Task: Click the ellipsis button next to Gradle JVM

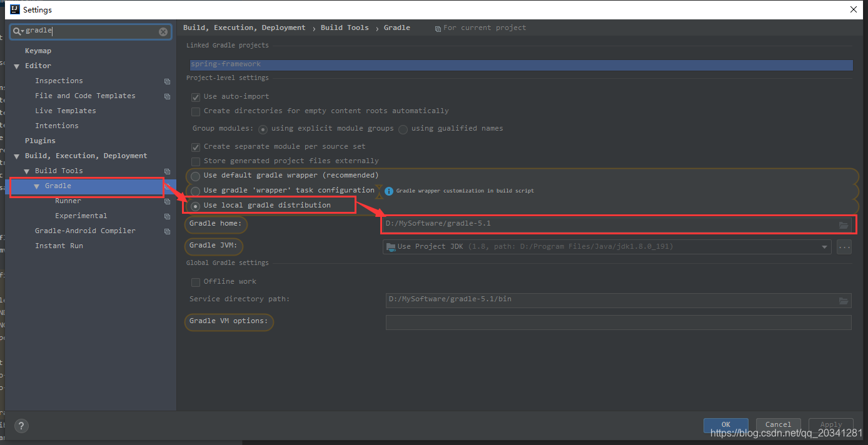Action: coord(844,247)
